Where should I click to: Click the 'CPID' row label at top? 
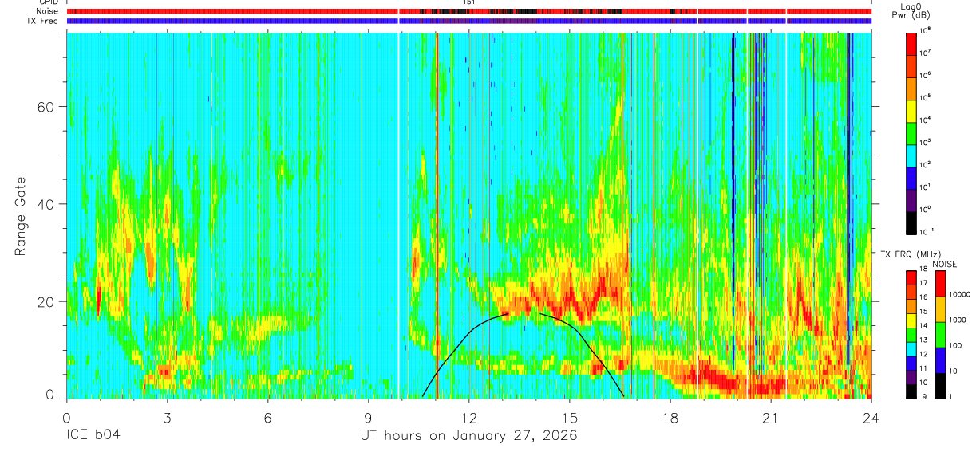[x=48, y=2]
